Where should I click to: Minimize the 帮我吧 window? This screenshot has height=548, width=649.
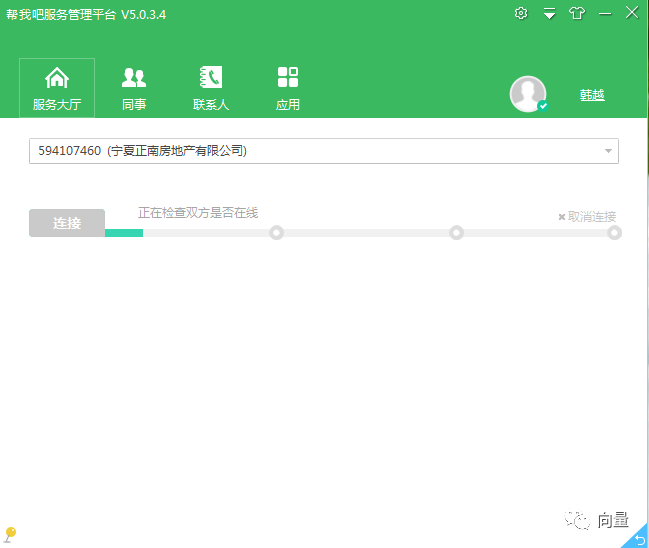coord(605,13)
